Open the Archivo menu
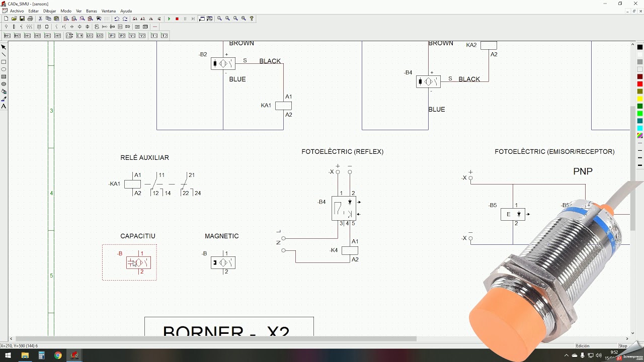 point(17,11)
